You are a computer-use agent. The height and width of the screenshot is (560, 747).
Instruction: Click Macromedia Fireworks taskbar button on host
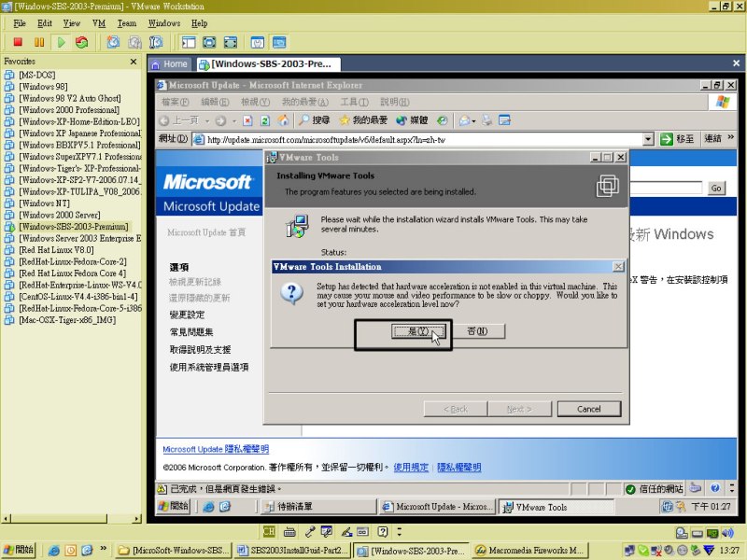coord(530,551)
